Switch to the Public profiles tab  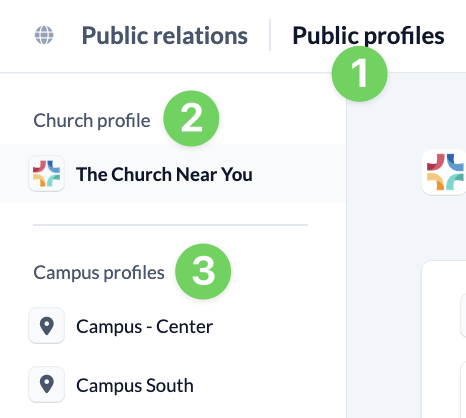point(368,35)
